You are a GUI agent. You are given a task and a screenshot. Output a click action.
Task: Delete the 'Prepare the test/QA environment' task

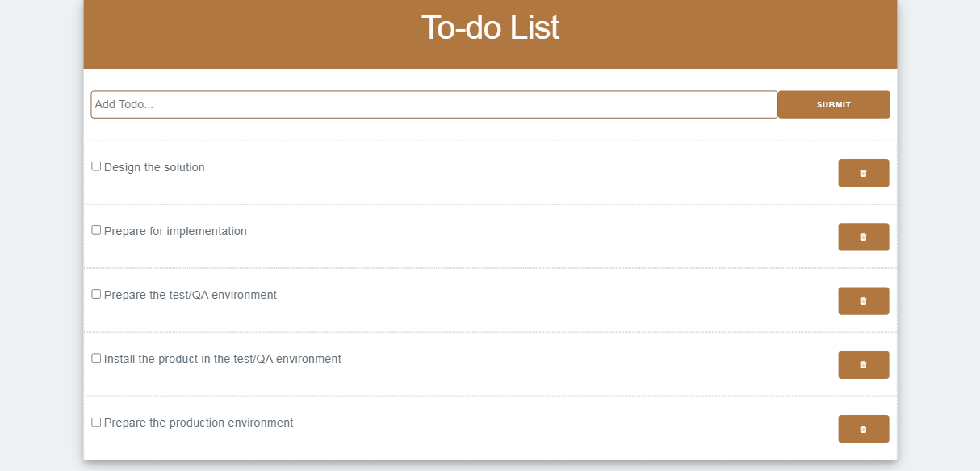pyautogui.click(x=863, y=301)
